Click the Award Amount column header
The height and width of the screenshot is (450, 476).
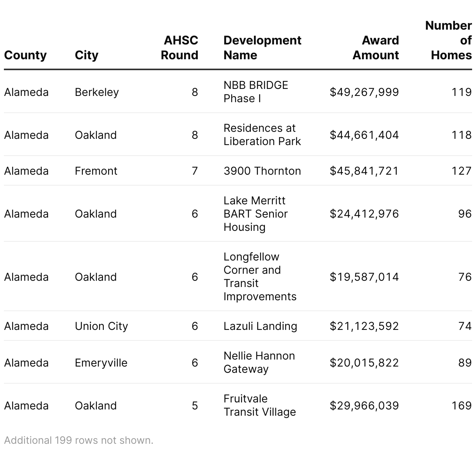(x=375, y=48)
